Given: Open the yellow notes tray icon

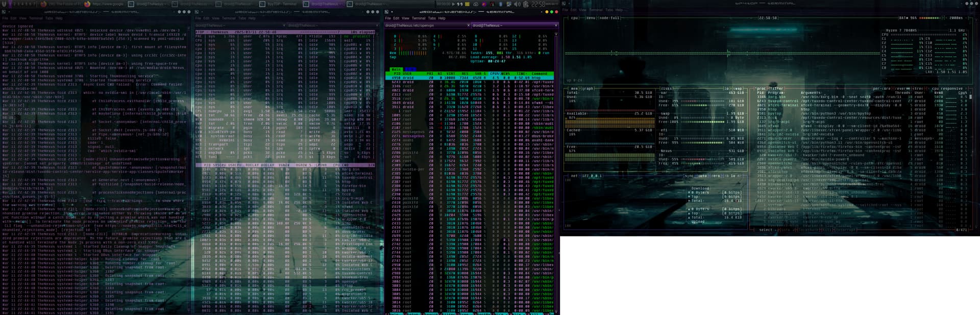Looking at the screenshot, I should tap(467, 4).
